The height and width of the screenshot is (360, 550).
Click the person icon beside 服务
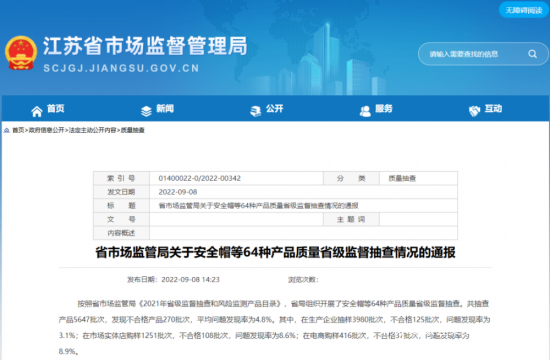365,111
